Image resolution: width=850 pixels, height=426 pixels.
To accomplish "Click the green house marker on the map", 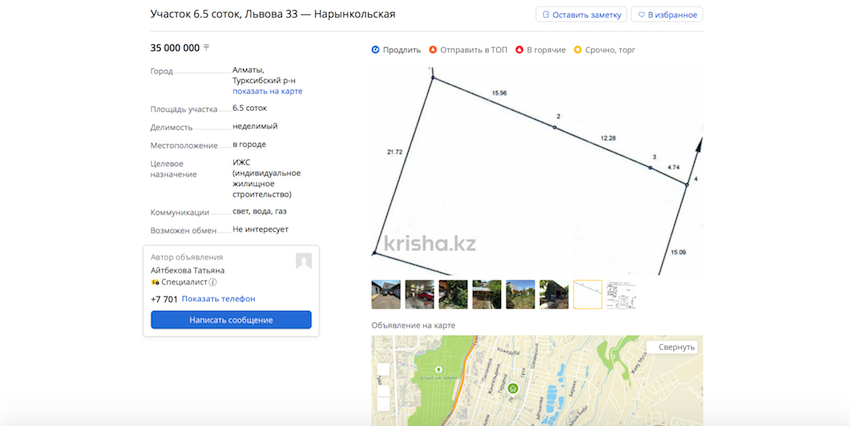I will click(x=513, y=388).
